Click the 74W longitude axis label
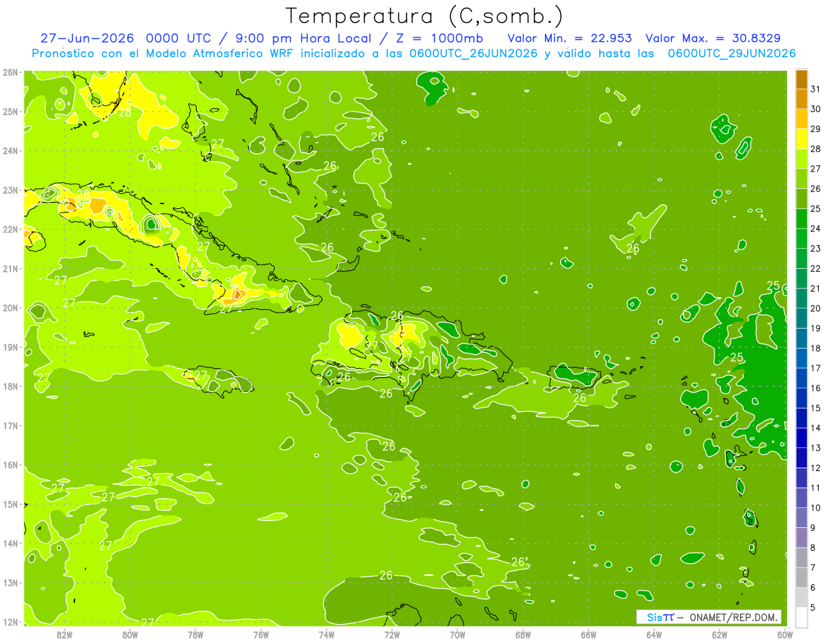Image resolution: width=834 pixels, height=644 pixels. 327,634
